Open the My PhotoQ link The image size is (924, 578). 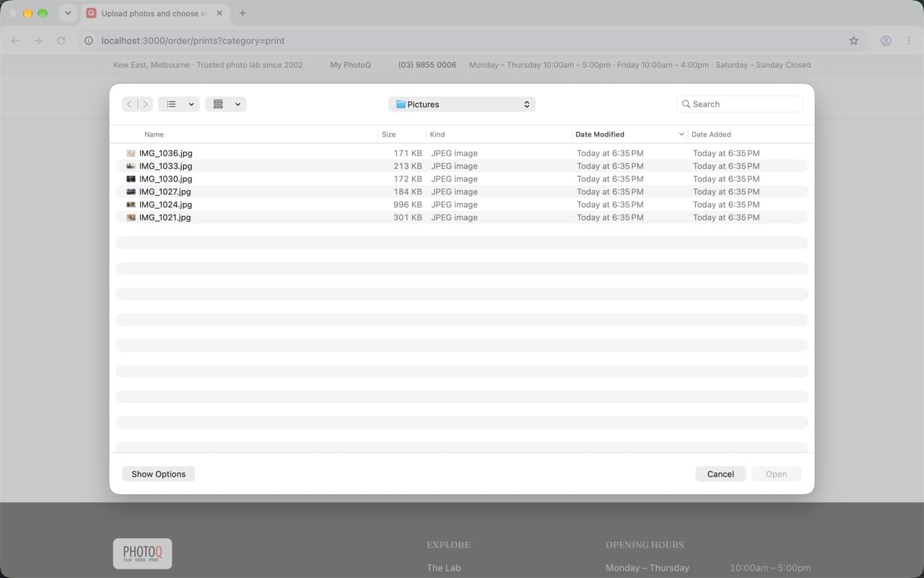click(x=350, y=65)
